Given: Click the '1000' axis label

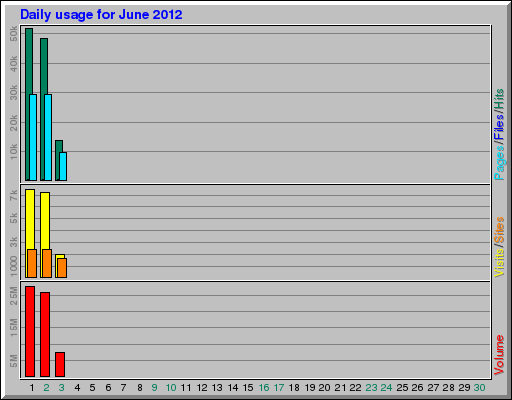Looking at the screenshot, I should (14, 266).
